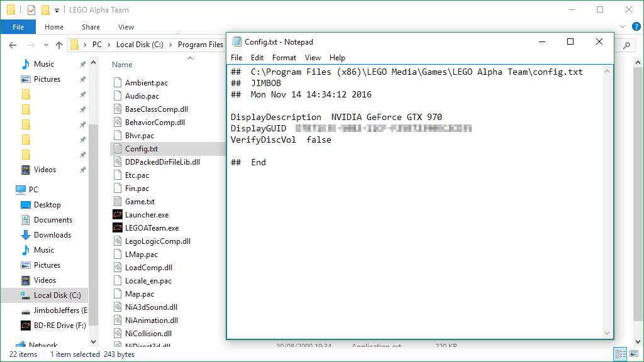Select Map.pac in file list

pos(139,294)
